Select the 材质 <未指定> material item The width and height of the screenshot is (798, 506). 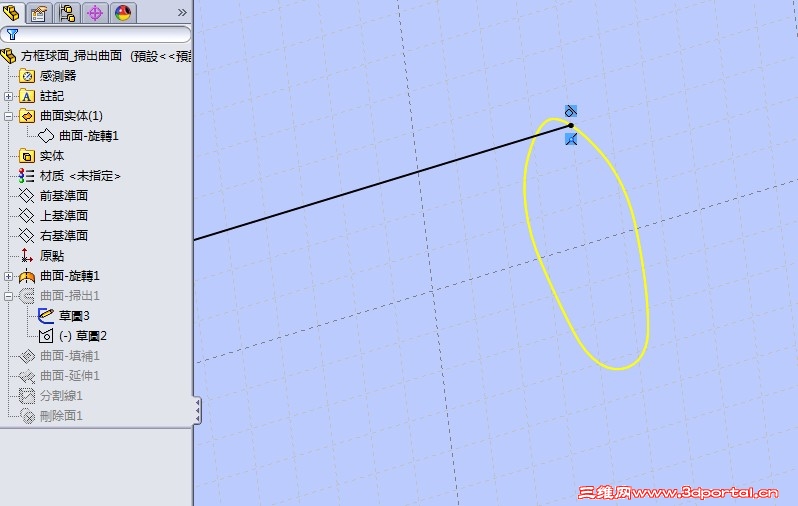tap(80, 176)
